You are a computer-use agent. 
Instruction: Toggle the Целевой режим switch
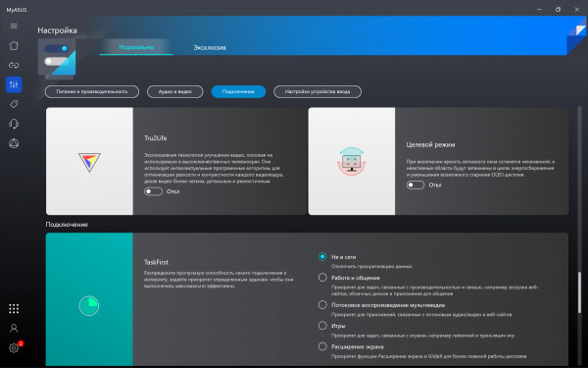tap(416, 185)
